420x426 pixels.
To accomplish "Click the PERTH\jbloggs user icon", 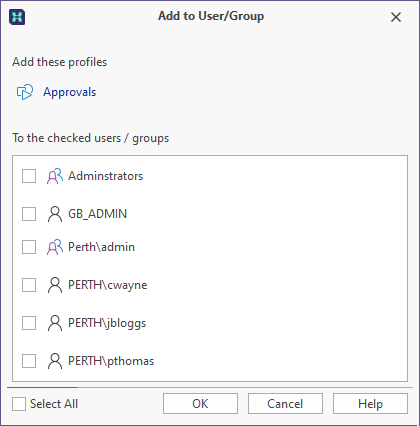I will click(55, 323).
